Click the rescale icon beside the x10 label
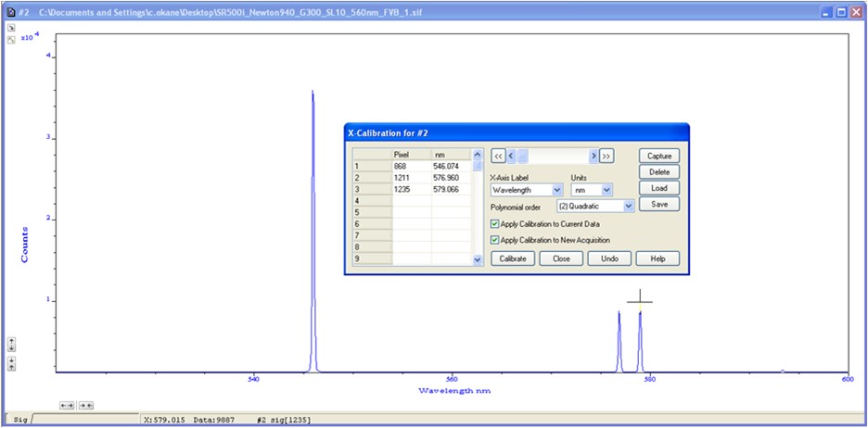Screen dimensions: 868x428 pyautogui.click(x=11, y=40)
